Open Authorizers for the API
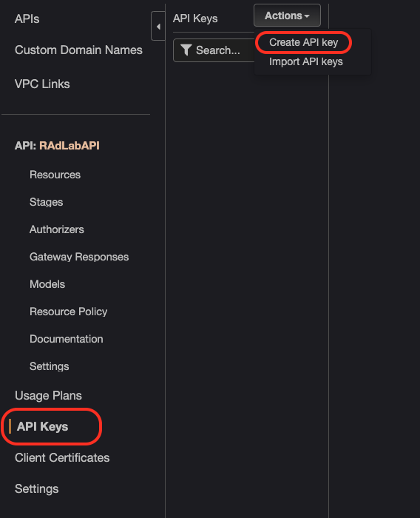This screenshot has width=420, height=518. [57, 229]
